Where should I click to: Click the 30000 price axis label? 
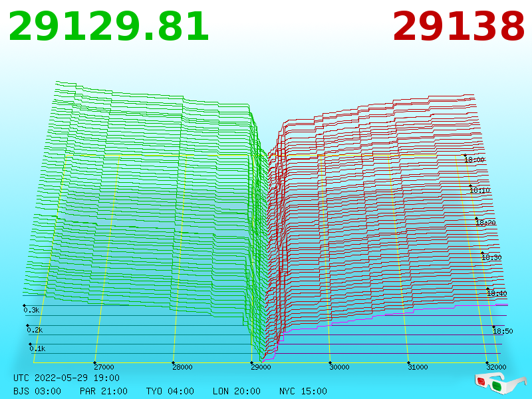click(339, 367)
